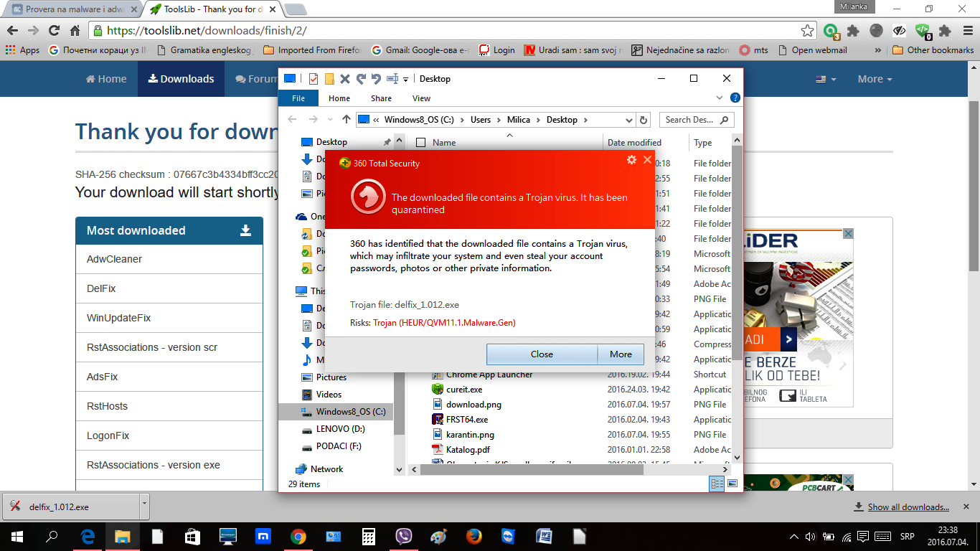Click green extension icon with badge 3

(x=831, y=31)
